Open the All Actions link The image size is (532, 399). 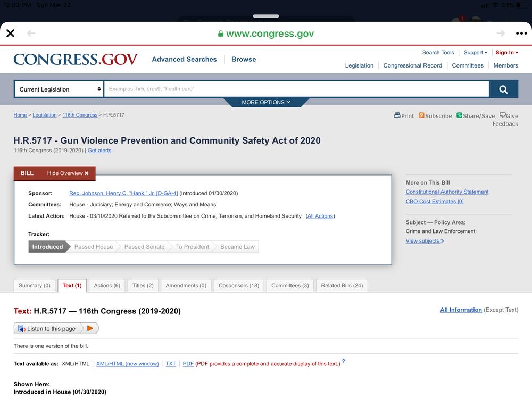pyautogui.click(x=320, y=216)
